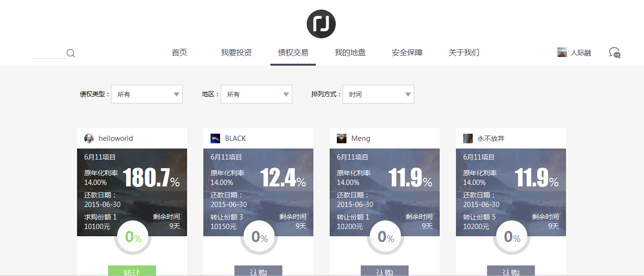Click the 180.7% rate on helloworld card
The height and width of the screenshot is (276, 644).
click(x=152, y=178)
